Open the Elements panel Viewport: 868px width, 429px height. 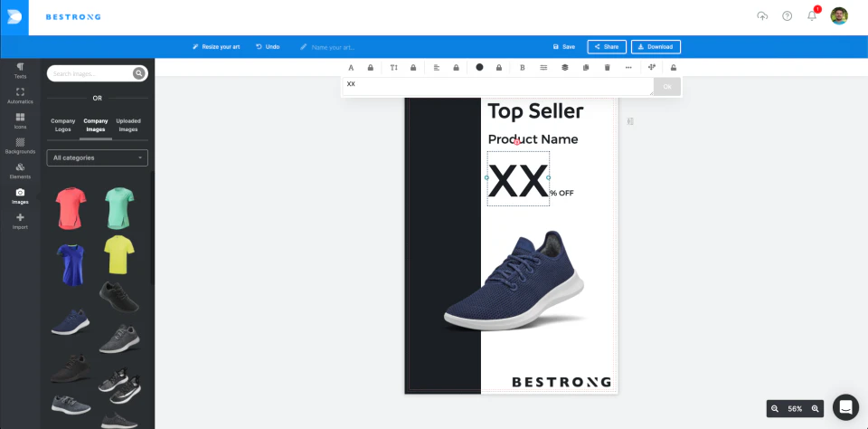20,171
